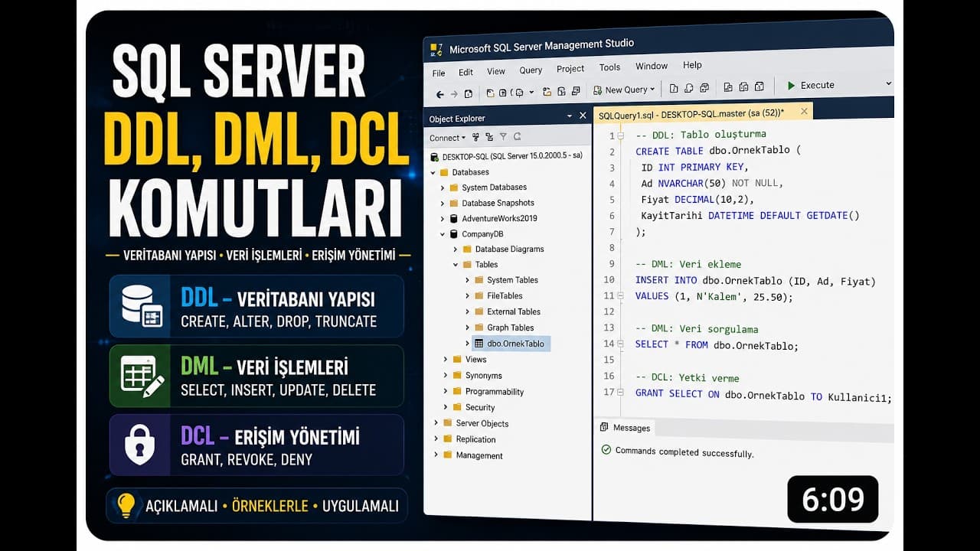Expand the Security folder under CompanyDB
This screenshot has width=980, height=551.
click(x=446, y=407)
